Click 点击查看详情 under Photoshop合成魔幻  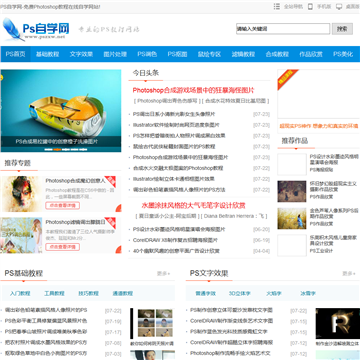pos(62,205)
